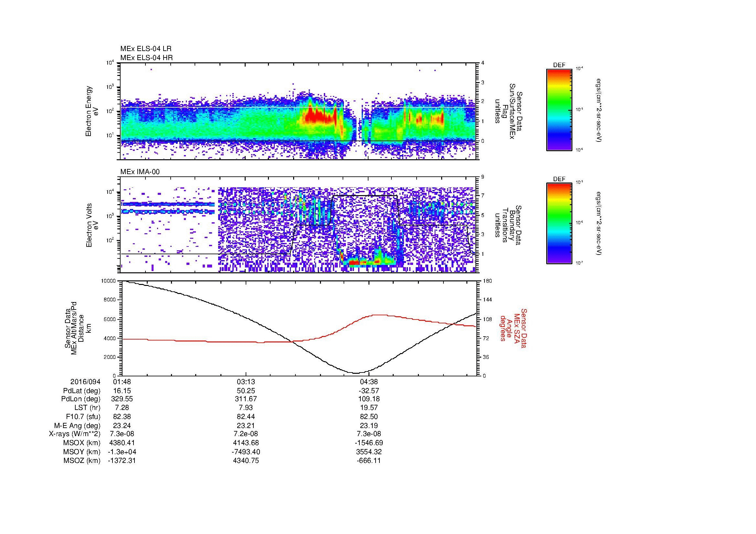The image size is (756, 534).
Task: Click F10.7 value 82.50
Action: click(369, 416)
